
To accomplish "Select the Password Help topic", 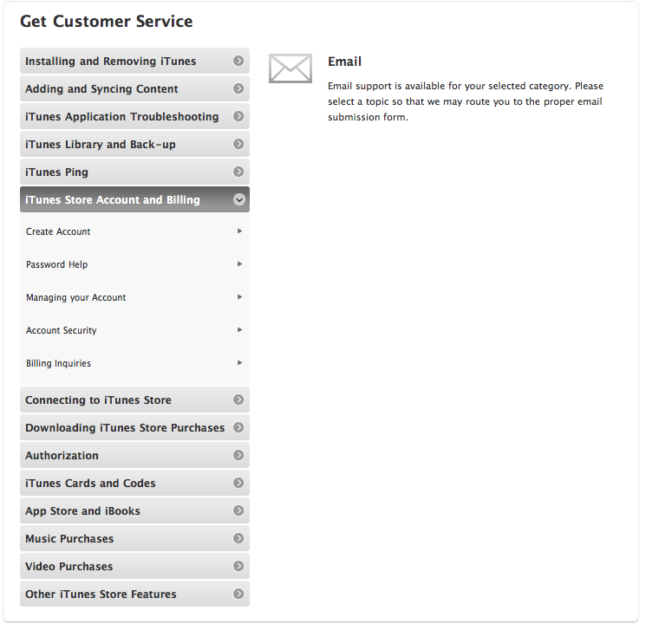I will [x=57, y=265].
